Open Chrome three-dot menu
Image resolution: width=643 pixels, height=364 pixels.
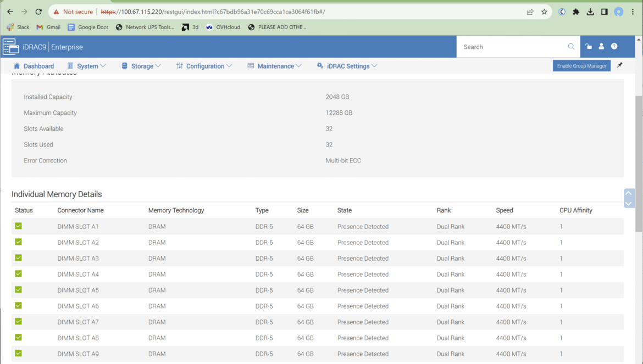pyautogui.click(x=633, y=12)
